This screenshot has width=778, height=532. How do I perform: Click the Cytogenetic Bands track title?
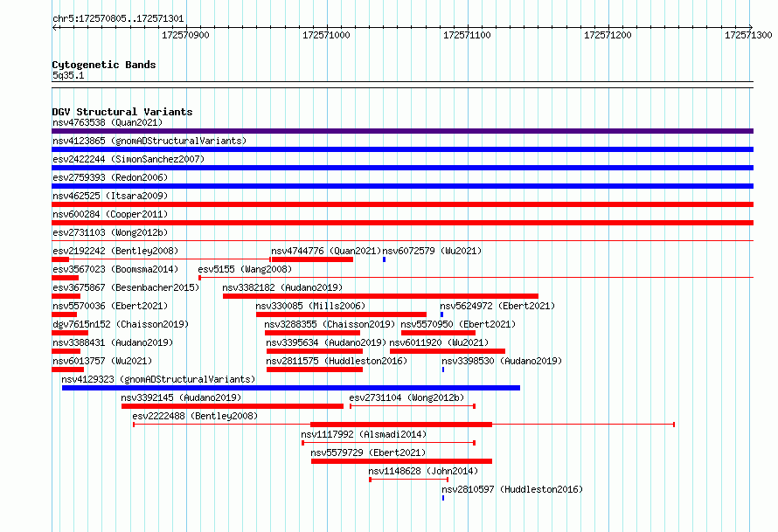click(x=104, y=65)
